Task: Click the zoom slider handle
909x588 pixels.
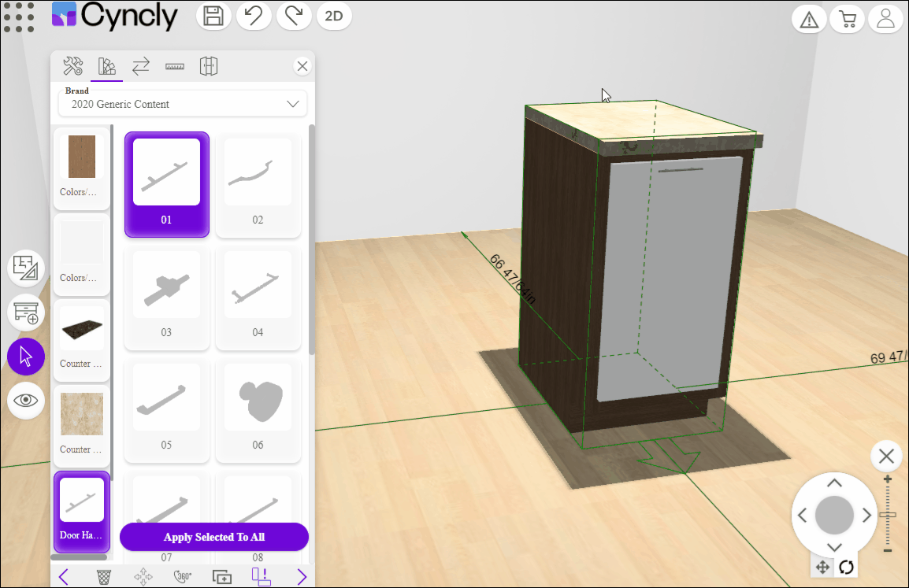Action: tap(888, 515)
